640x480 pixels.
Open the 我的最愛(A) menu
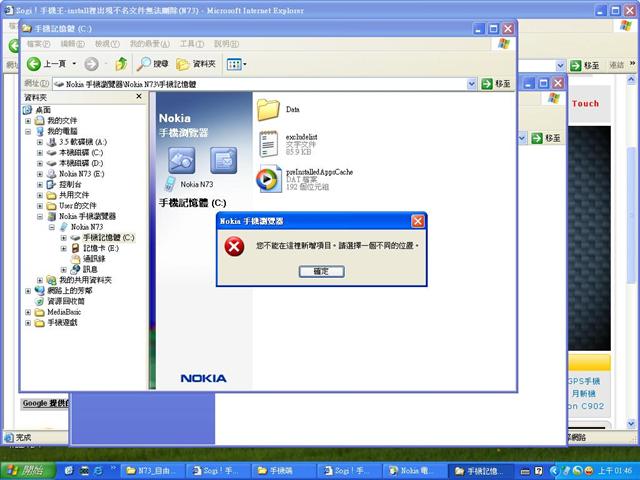(149, 44)
